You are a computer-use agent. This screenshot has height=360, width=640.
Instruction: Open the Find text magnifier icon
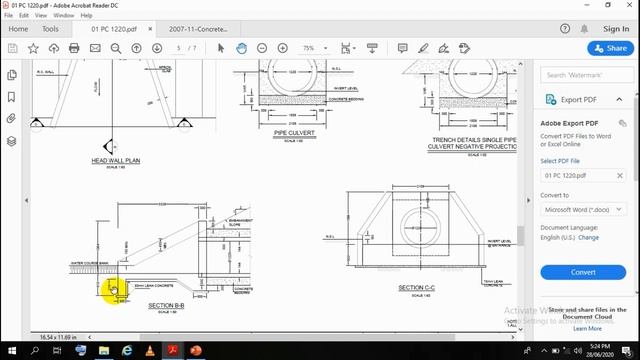pos(116,48)
